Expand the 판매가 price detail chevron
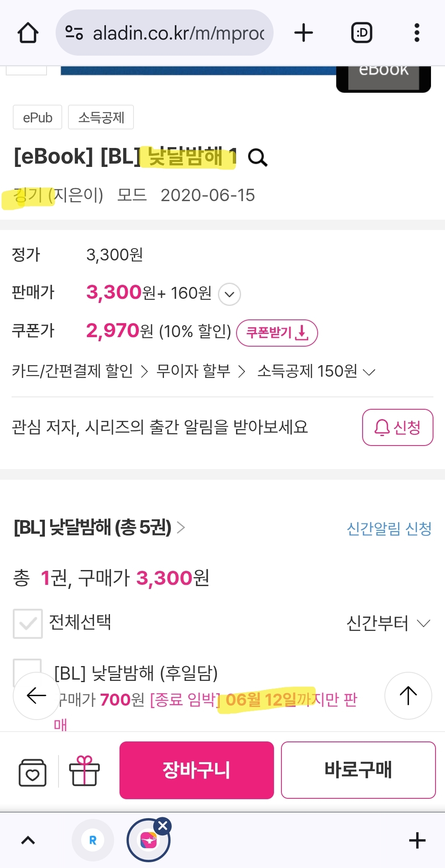The image size is (445, 868). (x=230, y=294)
